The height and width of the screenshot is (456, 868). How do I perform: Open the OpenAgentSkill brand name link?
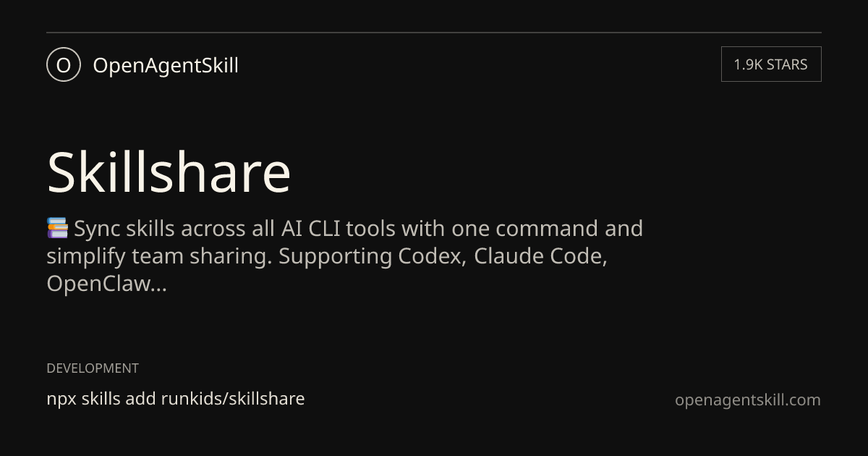click(x=166, y=65)
